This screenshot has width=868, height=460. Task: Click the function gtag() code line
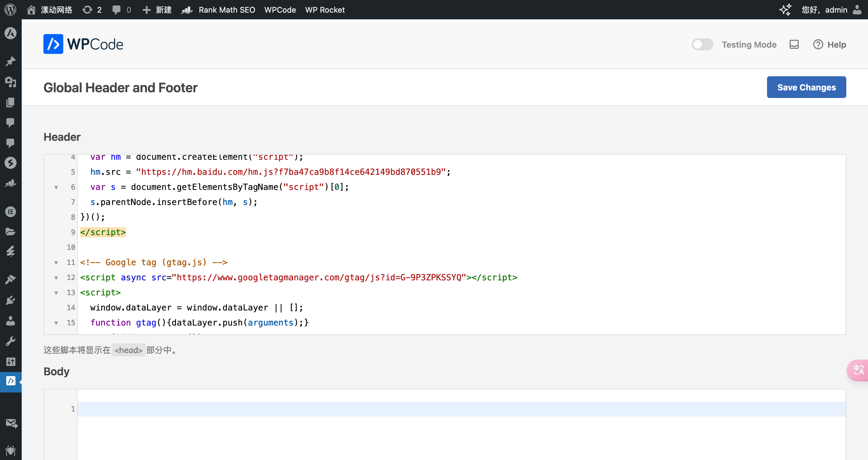pyautogui.click(x=200, y=323)
